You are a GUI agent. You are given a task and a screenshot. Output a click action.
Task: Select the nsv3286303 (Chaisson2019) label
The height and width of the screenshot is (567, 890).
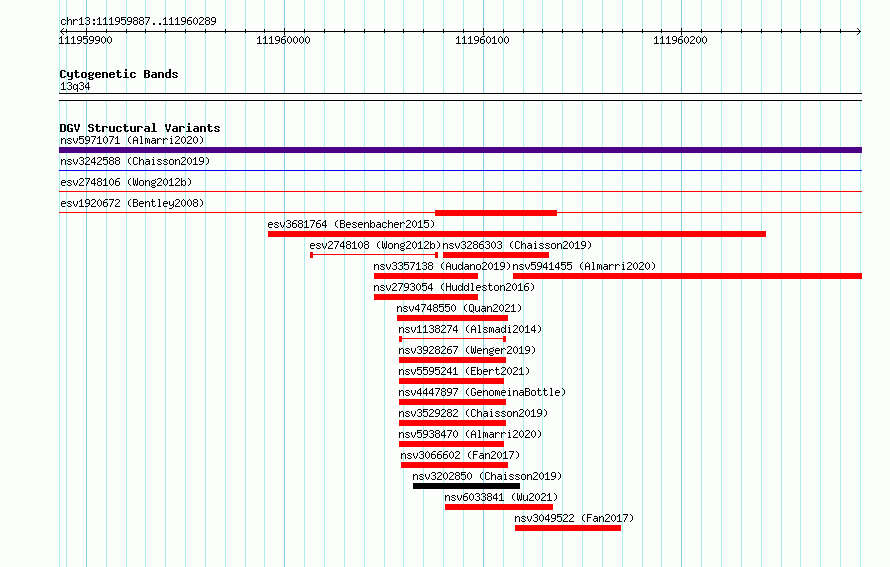point(517,245)
